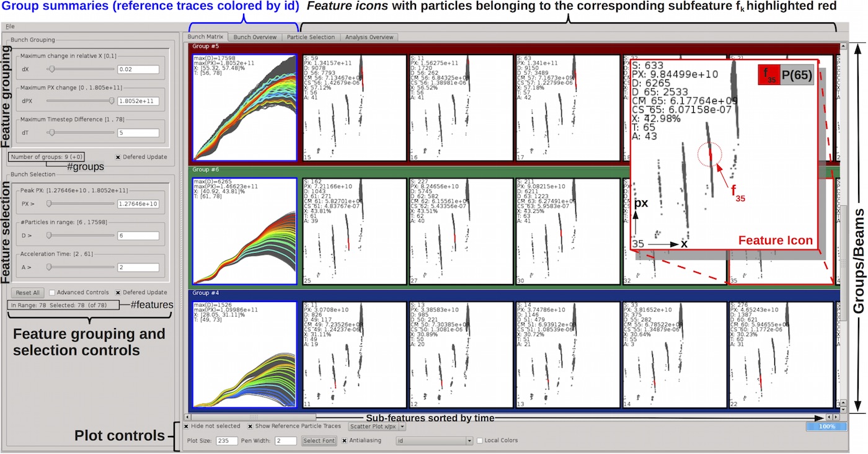
Task: Click feature icon numbered 30 in Group #6
Action: (567, 231)
